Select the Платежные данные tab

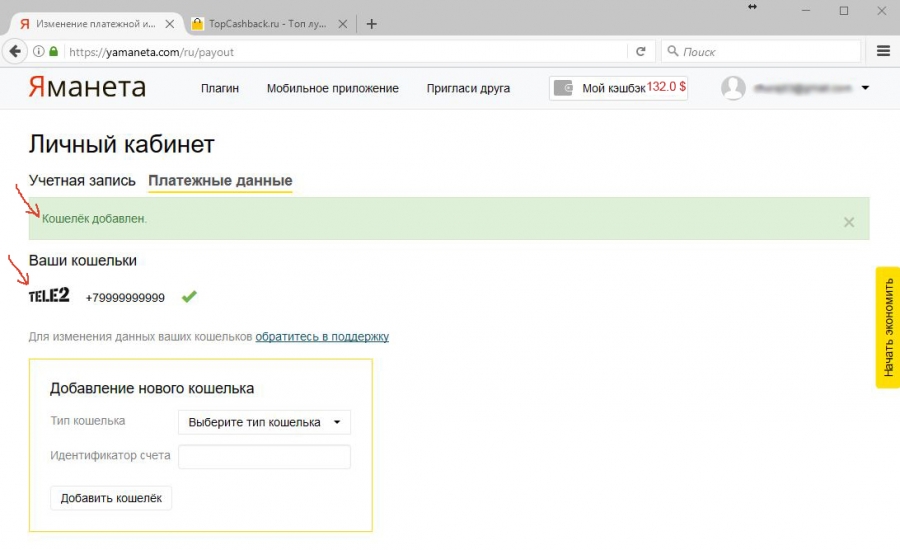220,180
